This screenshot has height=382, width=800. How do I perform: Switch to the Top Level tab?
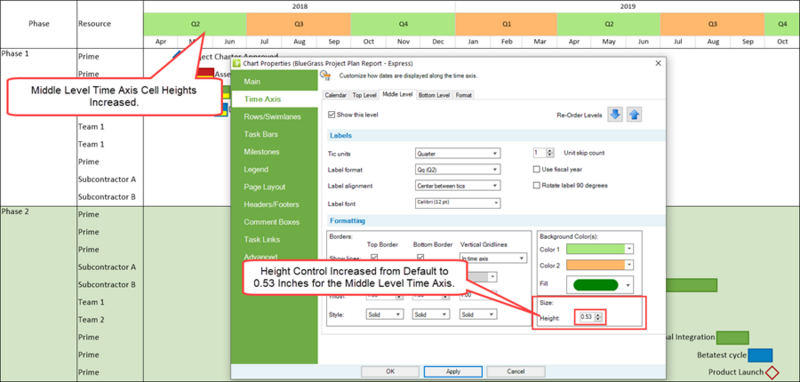364,95
